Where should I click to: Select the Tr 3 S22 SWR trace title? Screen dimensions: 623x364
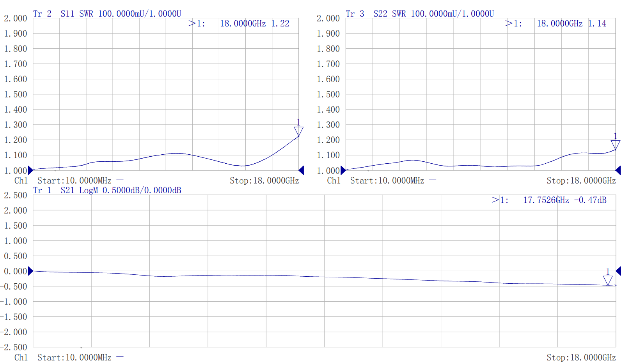pos(420,14)
